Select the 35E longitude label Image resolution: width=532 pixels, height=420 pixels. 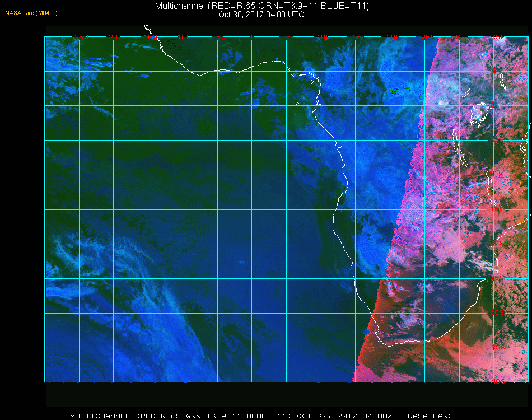[x=498, y=37]
